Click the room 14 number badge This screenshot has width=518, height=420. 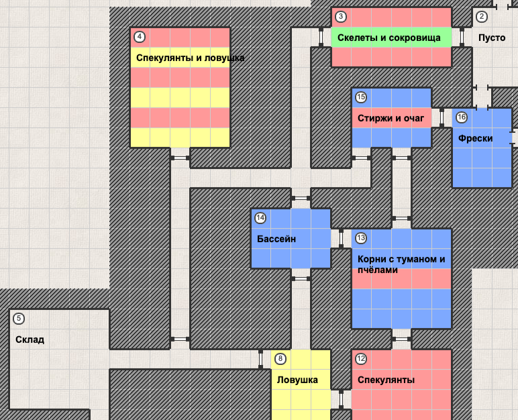260,218
